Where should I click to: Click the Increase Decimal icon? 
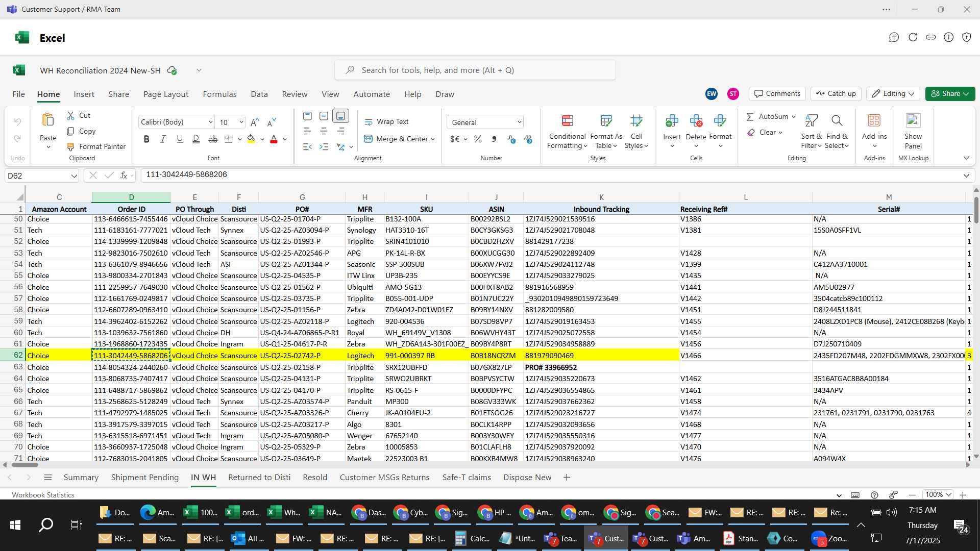[x=511, y=139]
